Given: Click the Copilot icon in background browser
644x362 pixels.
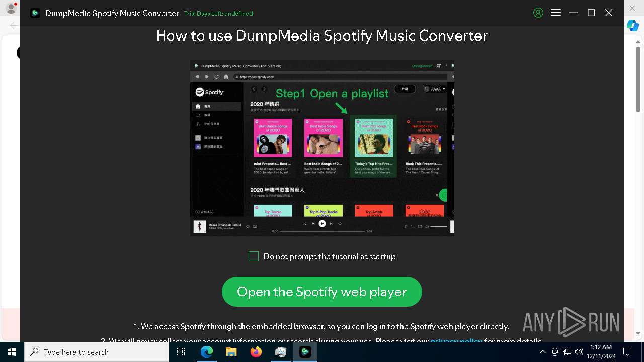Looking at the screenshot, I should pyautogui.click(x=633, y=26).
